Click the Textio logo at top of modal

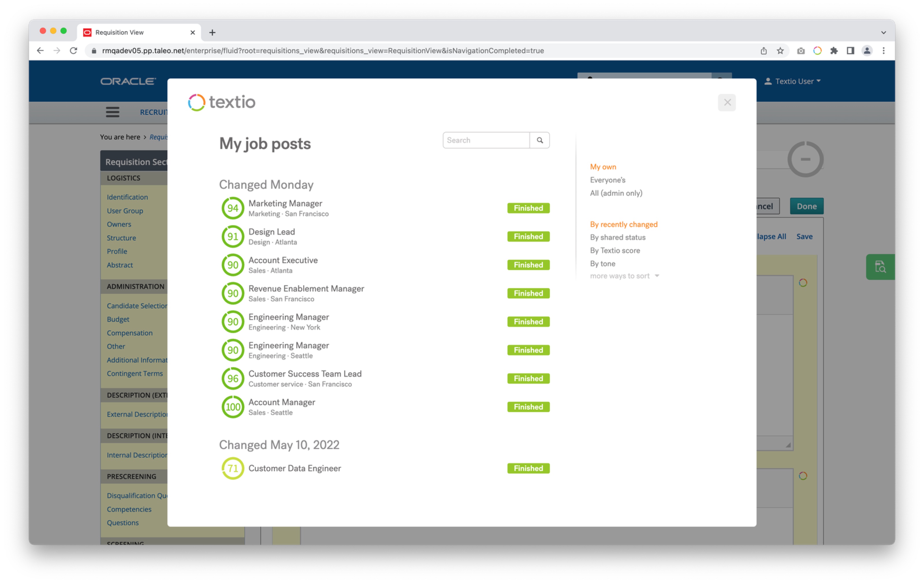[x=222, y=102]
